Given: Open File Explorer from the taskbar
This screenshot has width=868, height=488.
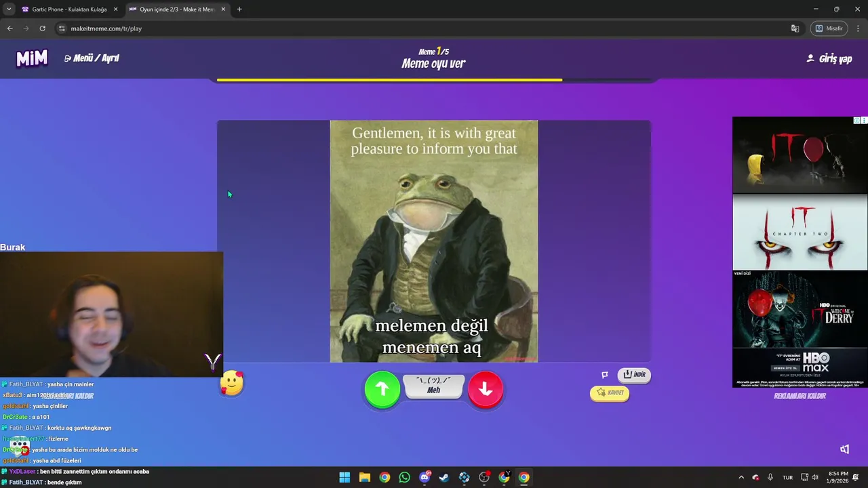Looking at the screenshot, I should click(x=364, y=477).
